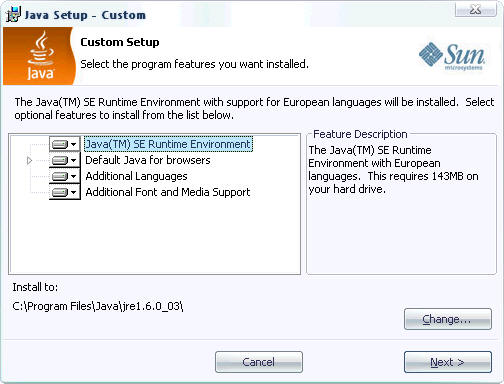Select the Additional Font and Media Support label
504x384 pixels.
pyautogui.click(x=168, y=192)
